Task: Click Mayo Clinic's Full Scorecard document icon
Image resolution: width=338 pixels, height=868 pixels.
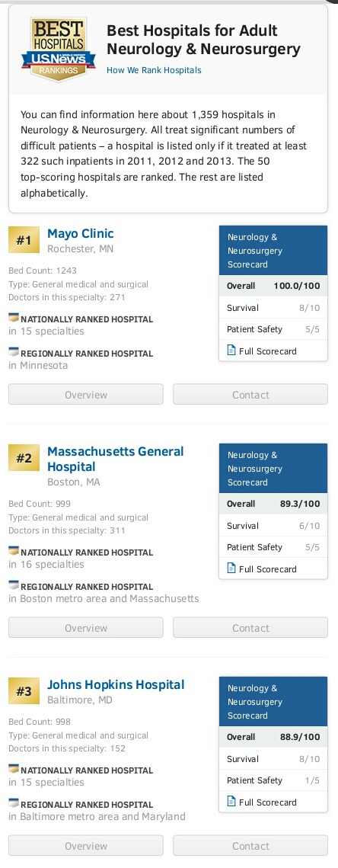Action: [231, 351]
